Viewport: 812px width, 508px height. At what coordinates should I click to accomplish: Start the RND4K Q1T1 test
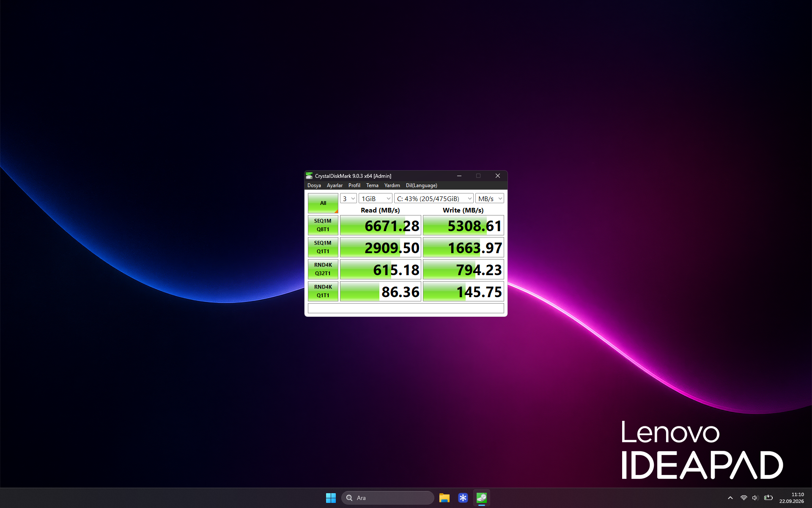click(x=323, y=291)
